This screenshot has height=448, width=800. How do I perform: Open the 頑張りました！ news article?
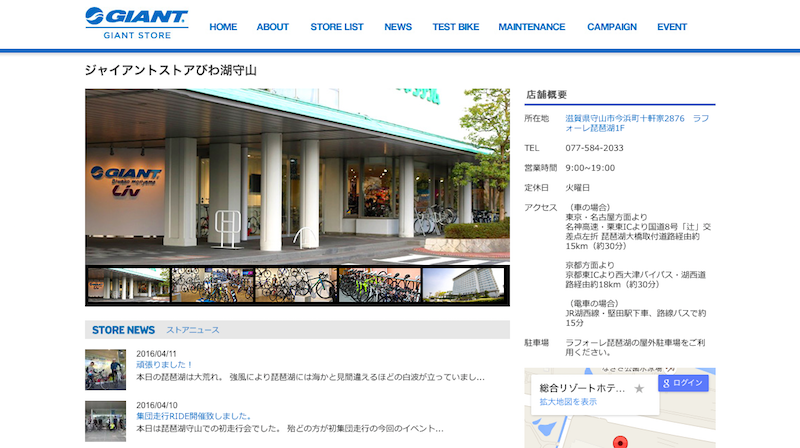(x=164, y=365)
